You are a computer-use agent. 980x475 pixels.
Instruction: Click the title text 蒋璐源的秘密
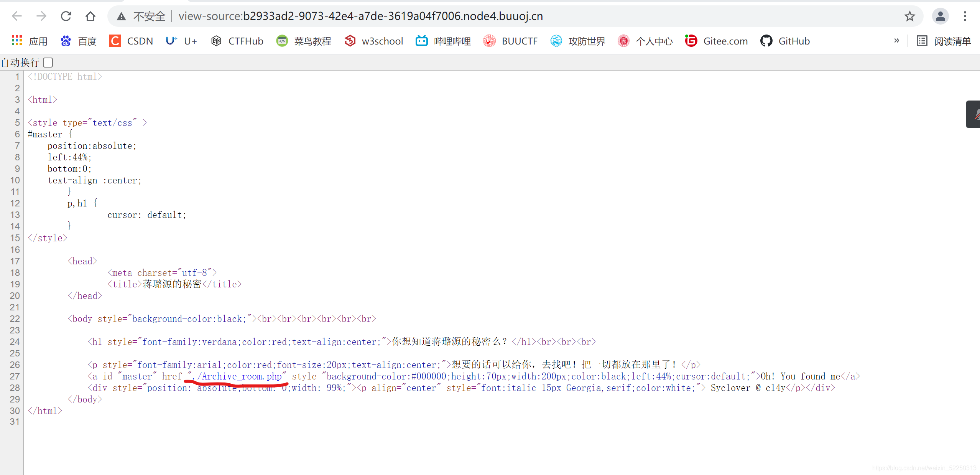[172, 284]
